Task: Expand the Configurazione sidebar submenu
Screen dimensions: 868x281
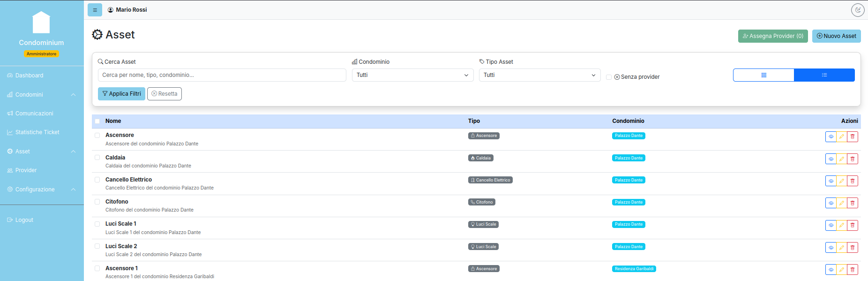Action: (42, 190)
